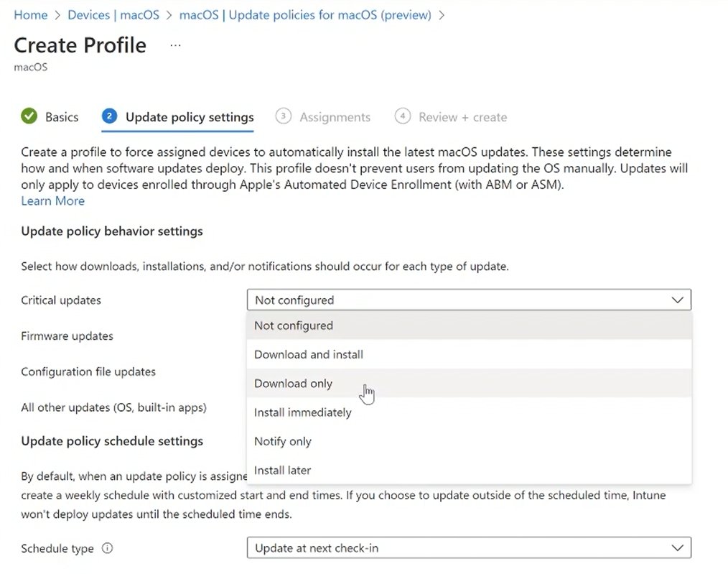
Task: Open the Devices | macOS breadcrumb link
Action: 113,14
